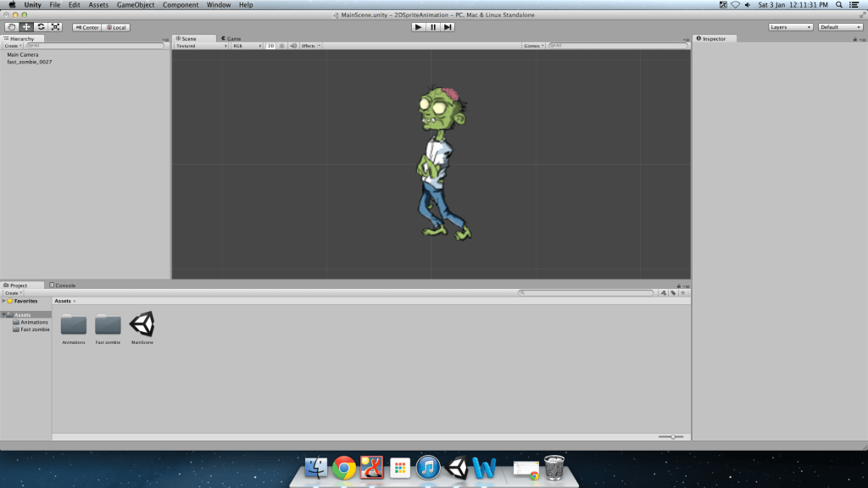Open the Component menu

tap(181, 5)
